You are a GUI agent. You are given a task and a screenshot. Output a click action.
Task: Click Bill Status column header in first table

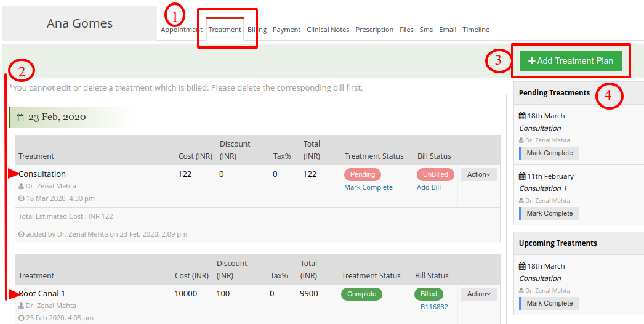[434, 156]
